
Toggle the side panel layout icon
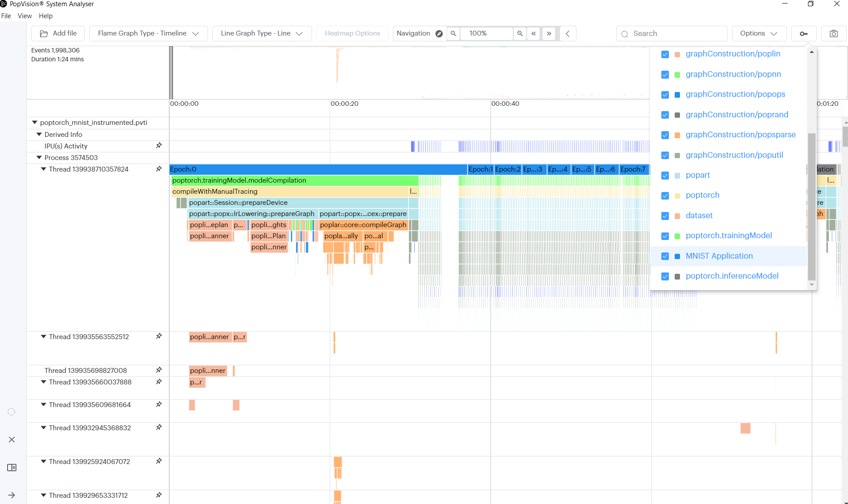click(12, 468)
